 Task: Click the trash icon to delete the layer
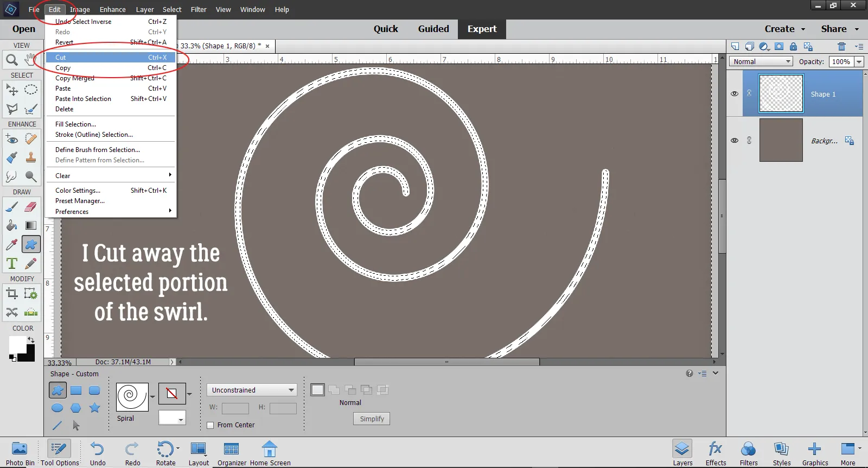click(x=841, y=46)
